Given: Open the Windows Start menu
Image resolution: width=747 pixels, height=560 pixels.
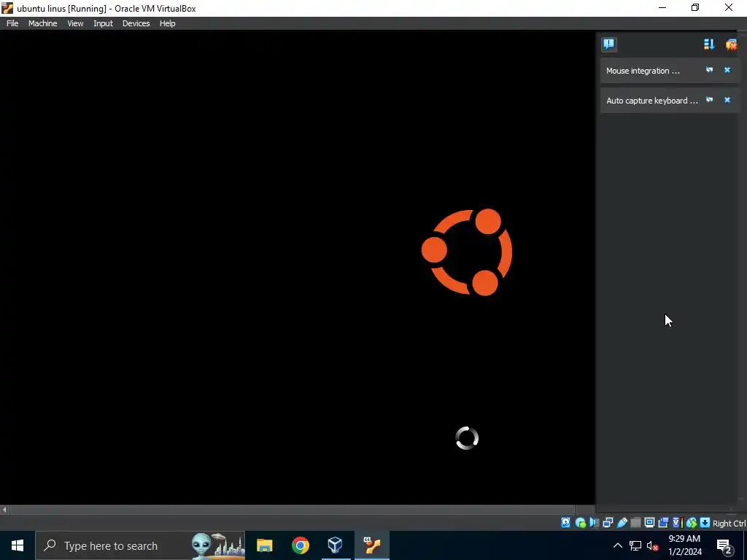Looking at the screenshot, I should [18, 545].
